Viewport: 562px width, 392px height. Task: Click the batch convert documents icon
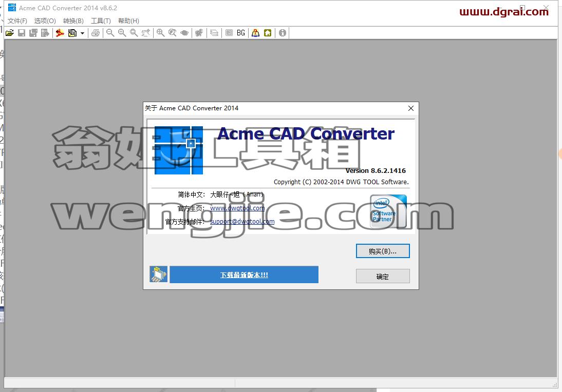point(72,33)
